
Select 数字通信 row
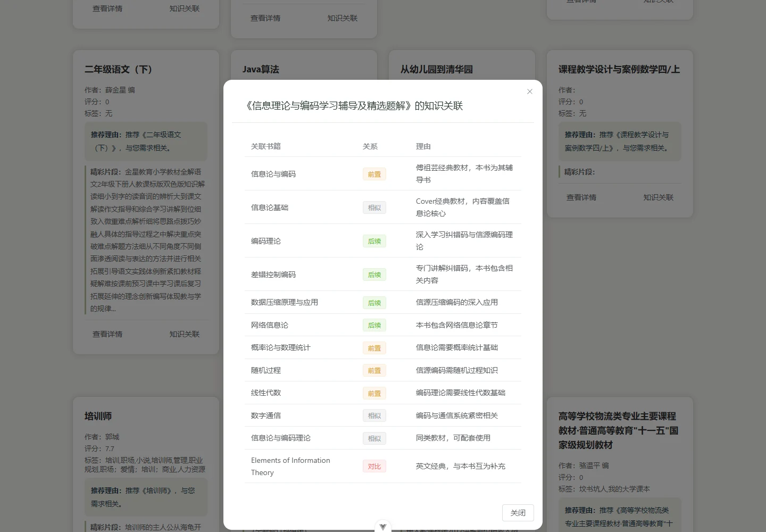pos(383,415)
